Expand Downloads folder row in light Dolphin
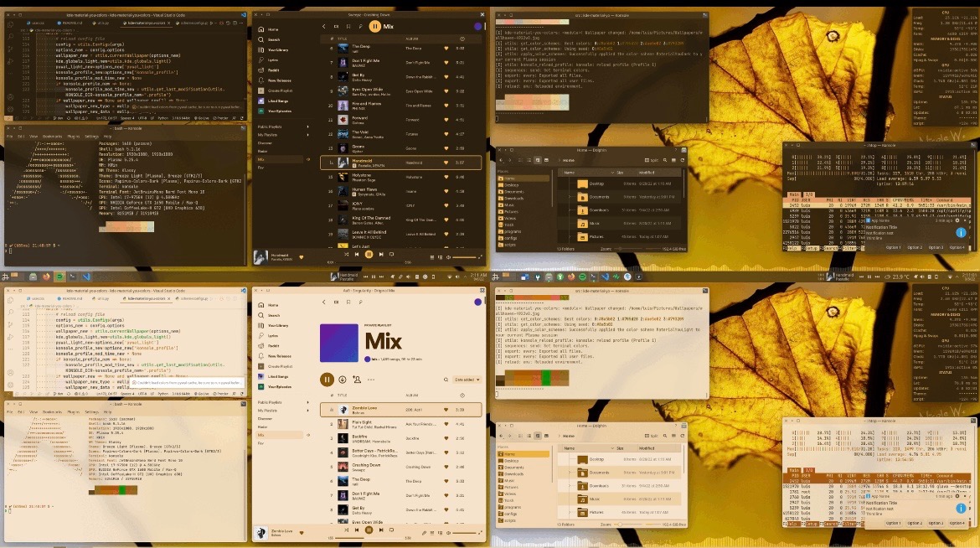980x548 pixels. [570, 485]
